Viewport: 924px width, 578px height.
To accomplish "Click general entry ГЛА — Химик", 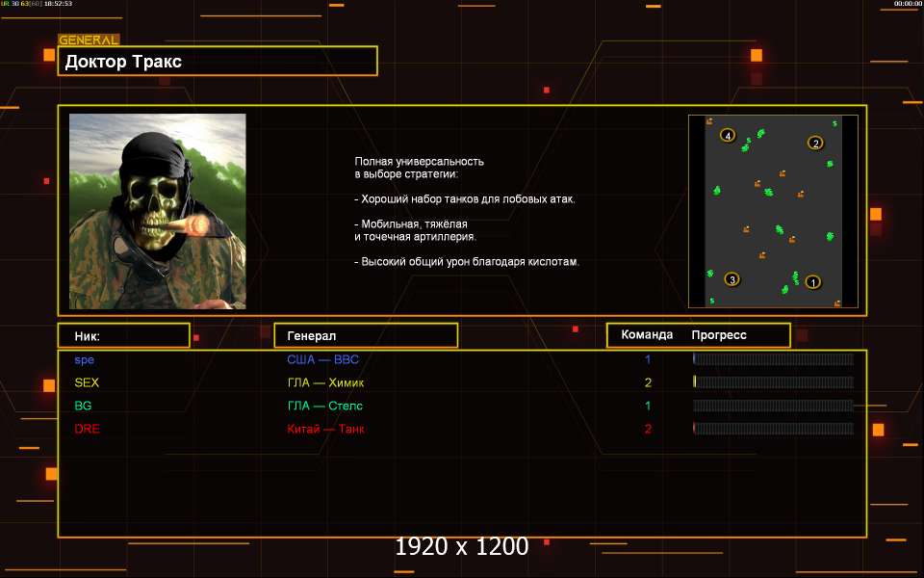I will click(325, 382).
